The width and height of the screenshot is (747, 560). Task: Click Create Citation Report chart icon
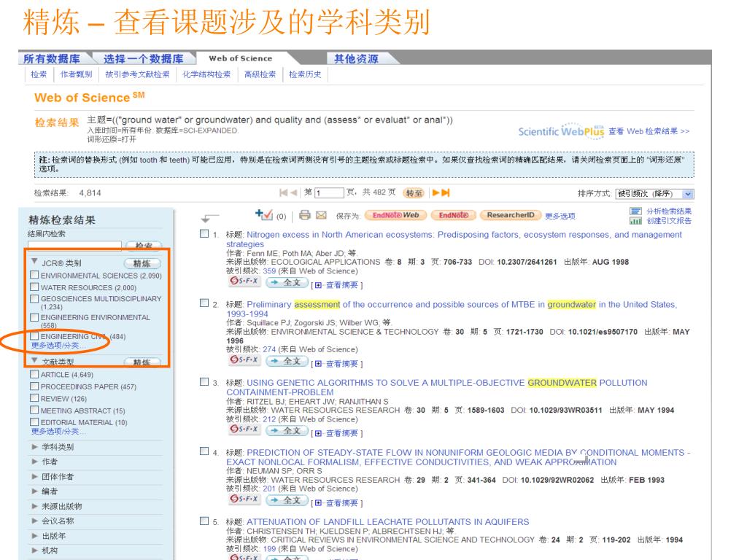pyautogui.click(x=635, y=221)
